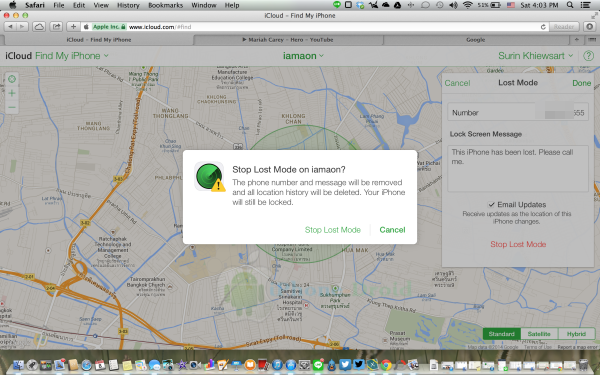Open the Bookmarks menu
This screenshot has height=375, width=600.
click(x=165, y=5)
